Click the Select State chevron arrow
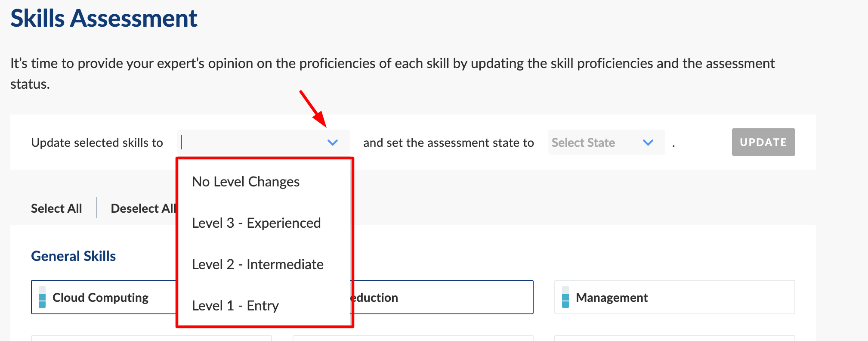 648,143
